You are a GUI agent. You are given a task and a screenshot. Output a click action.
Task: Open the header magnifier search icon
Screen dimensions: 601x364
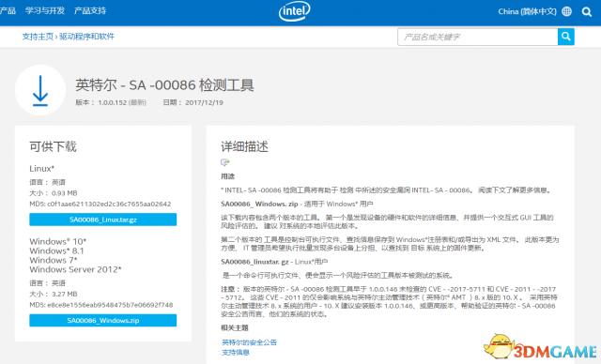pyautogui.click(x=586, y=12)
